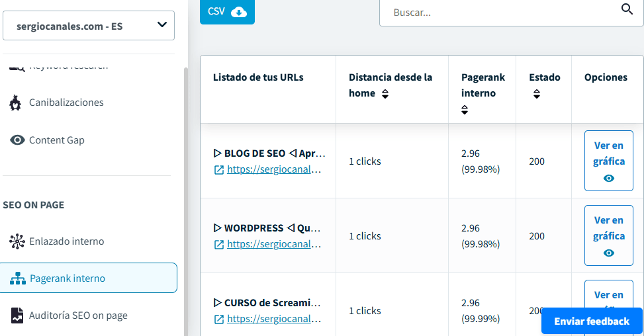Open Auditoría SEO on page section
644x336 pixels.
pos(78,315)
